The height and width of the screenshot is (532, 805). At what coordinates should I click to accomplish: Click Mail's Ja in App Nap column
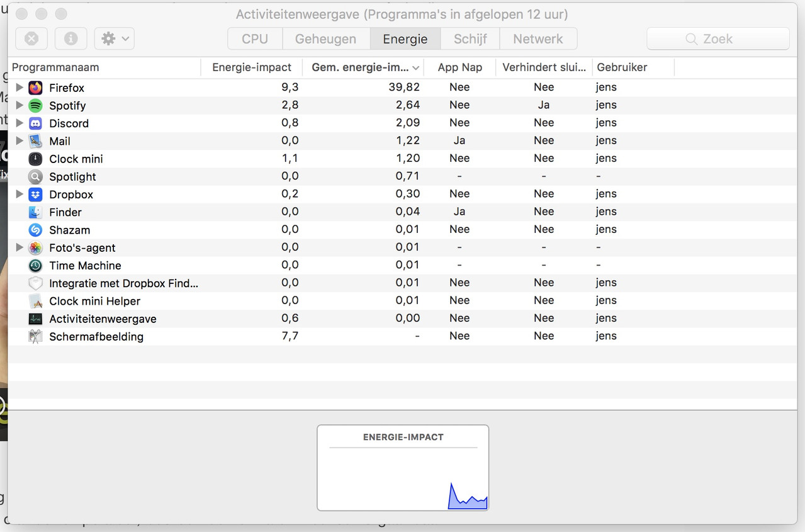(459, 140)
